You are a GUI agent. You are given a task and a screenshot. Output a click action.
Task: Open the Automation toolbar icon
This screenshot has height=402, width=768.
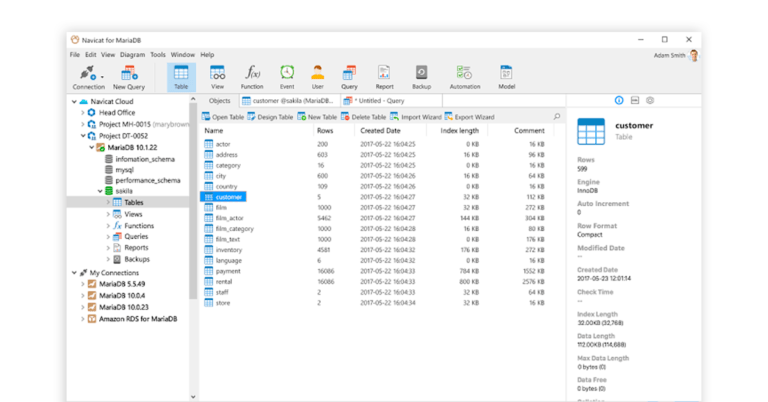tap(464, 73)
